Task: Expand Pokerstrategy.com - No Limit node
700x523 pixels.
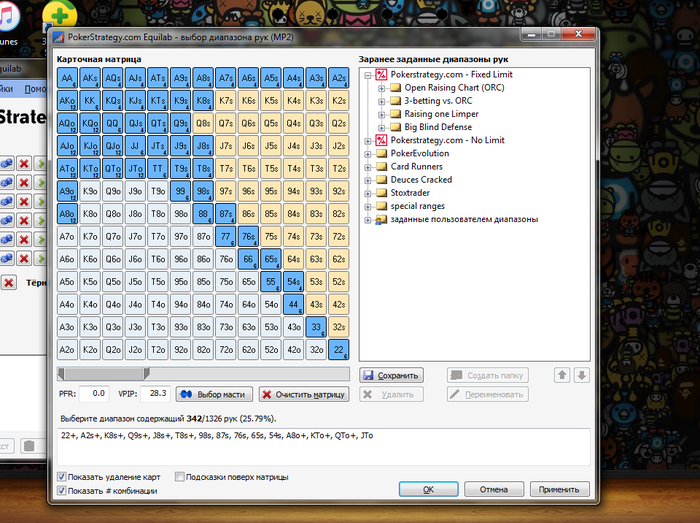Action: (368, 141)
